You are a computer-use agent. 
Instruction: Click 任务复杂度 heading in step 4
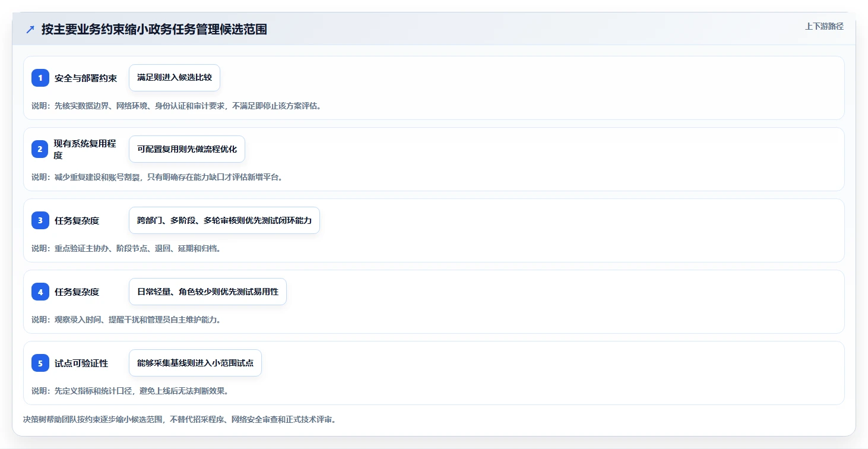pyautogui.click(x=77, y=292)
